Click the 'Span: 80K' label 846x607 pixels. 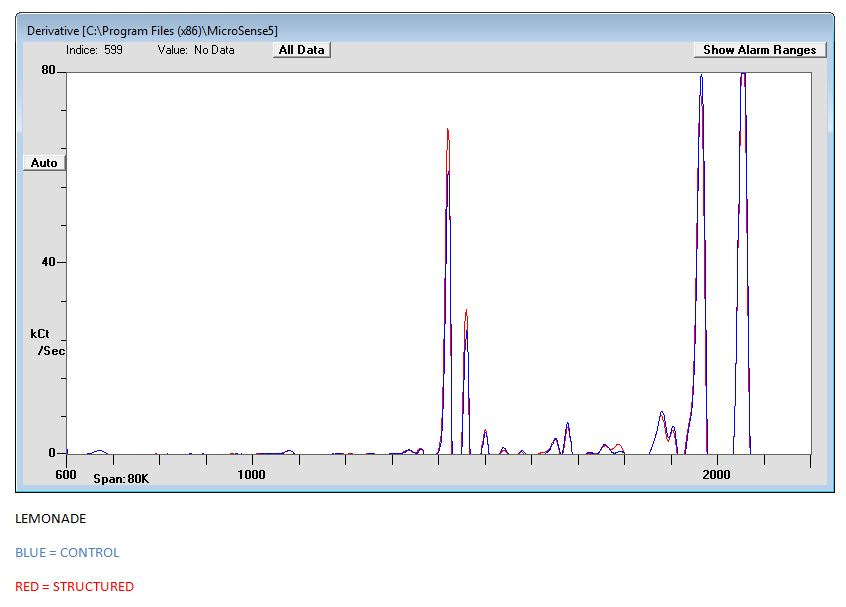121,479
